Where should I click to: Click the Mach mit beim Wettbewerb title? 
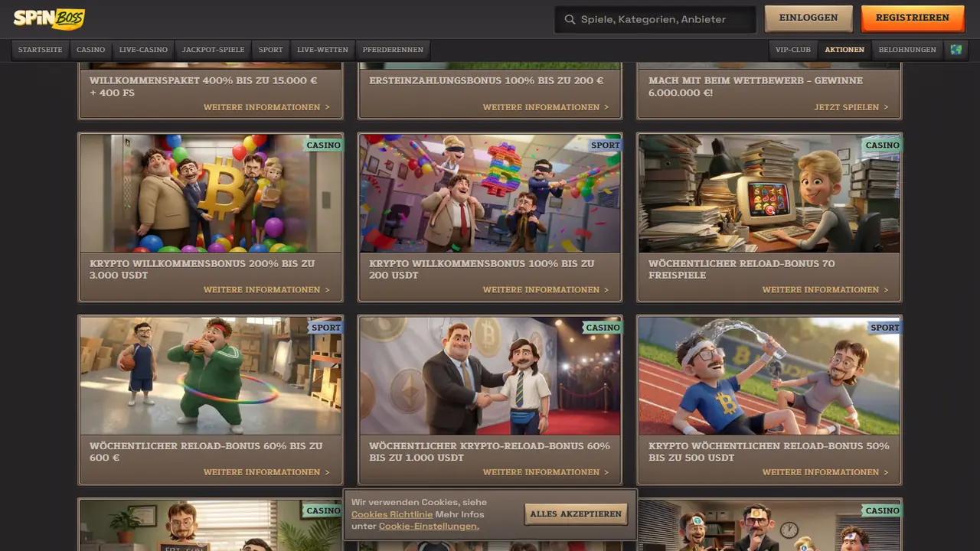point(756,86)
